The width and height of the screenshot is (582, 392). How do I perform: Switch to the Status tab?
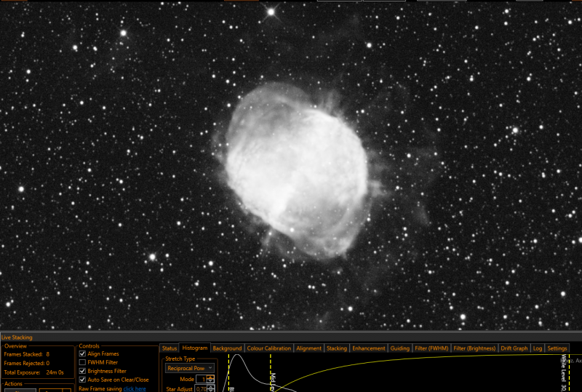[170, 348]
